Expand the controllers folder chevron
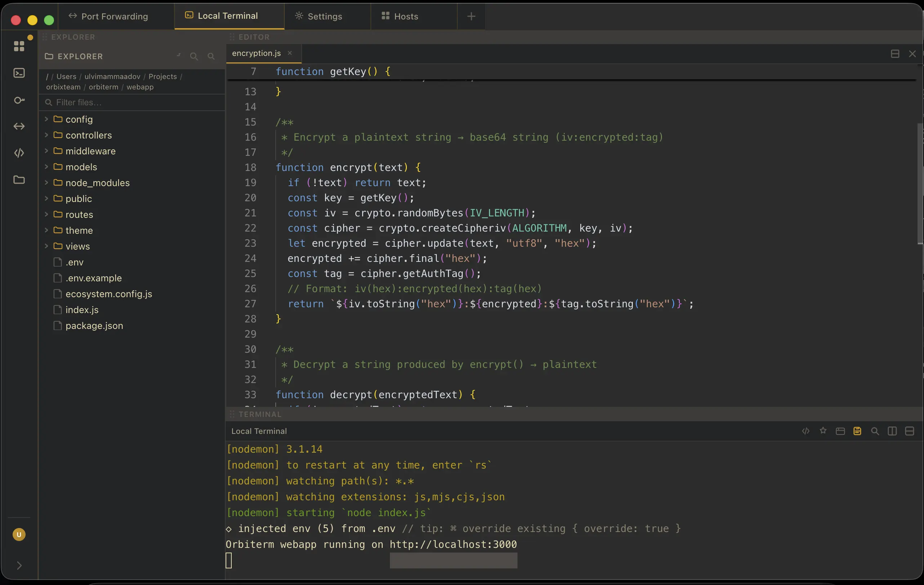924x585 pixels. (46, 135)
